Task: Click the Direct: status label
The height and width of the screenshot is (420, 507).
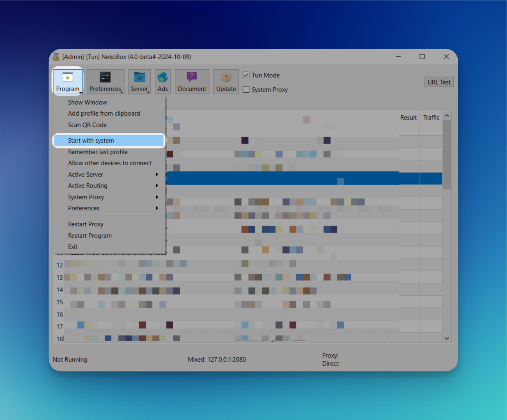Action: pyautogui.click(x=331, y=363)
